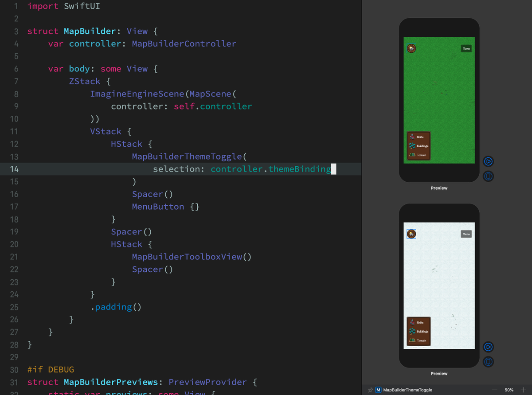Zoom in the canvas with the plus icon
Viewport: 532px width, 395px height.
(523, 390)
